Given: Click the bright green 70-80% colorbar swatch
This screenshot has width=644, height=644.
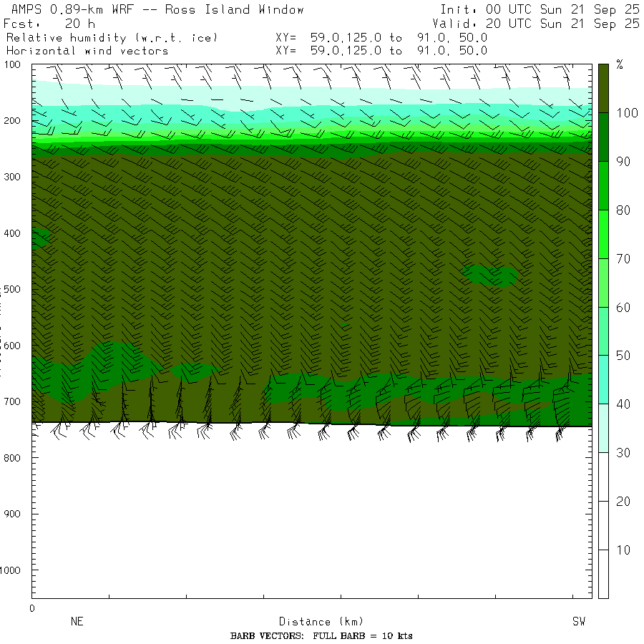Looking at the screenshot, I should click(603, 234).
